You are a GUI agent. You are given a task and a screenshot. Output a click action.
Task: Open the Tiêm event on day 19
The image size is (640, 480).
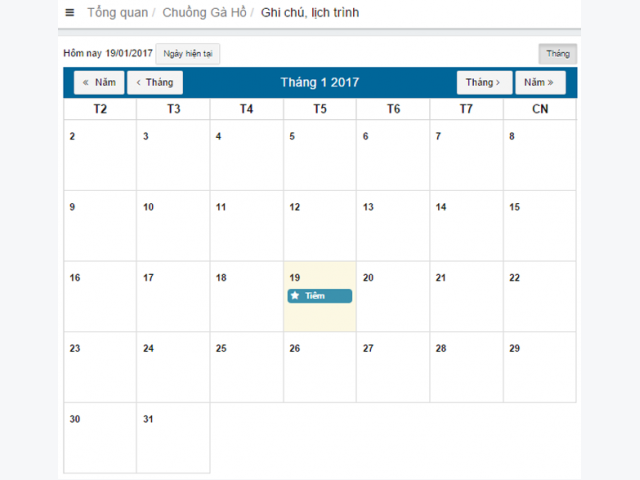click(x=320, y=296)
